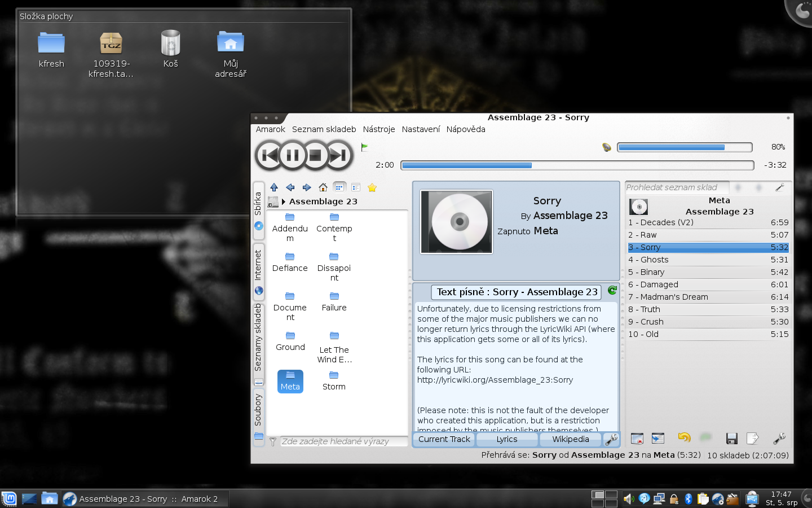812x508 pixels.
Task: Switch to the Lyrics applet
Action: pyautogui.click(x=507, y=439)
